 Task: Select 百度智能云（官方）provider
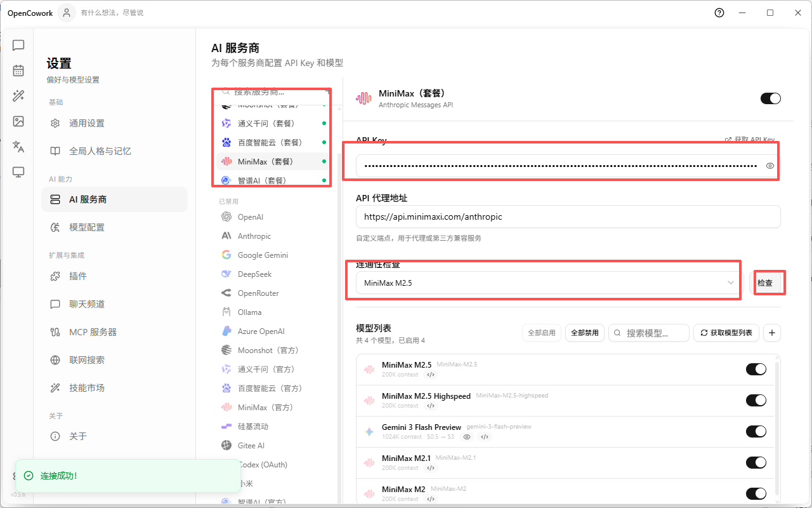click(273, 389)
